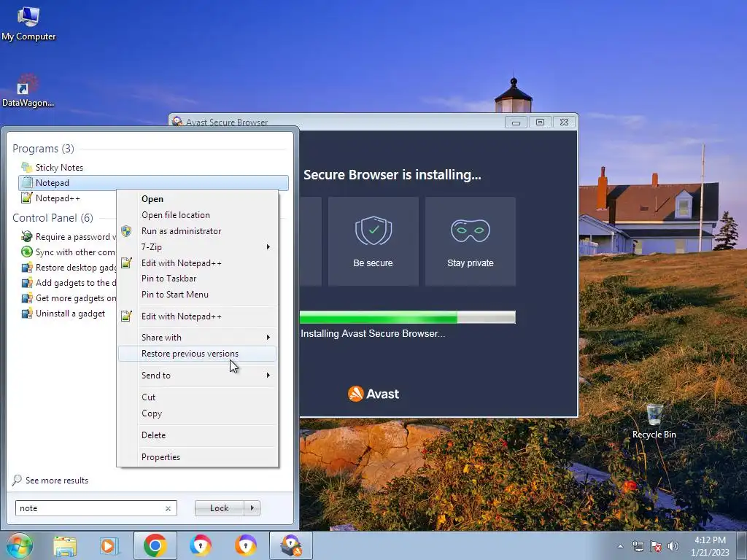Minimize the Avast Secure Browser window
Screen dimensions: 747x560
pyautogui.click(x=516, y=122)
